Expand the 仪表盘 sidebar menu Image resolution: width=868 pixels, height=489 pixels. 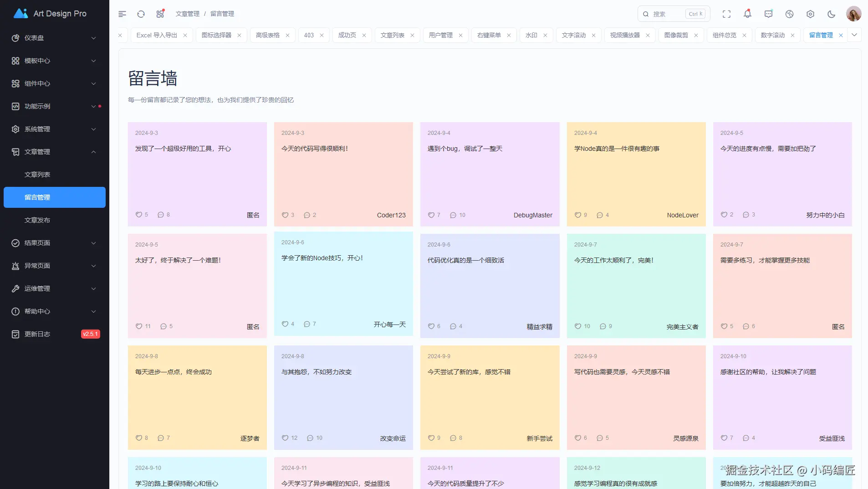pos(55,38)
